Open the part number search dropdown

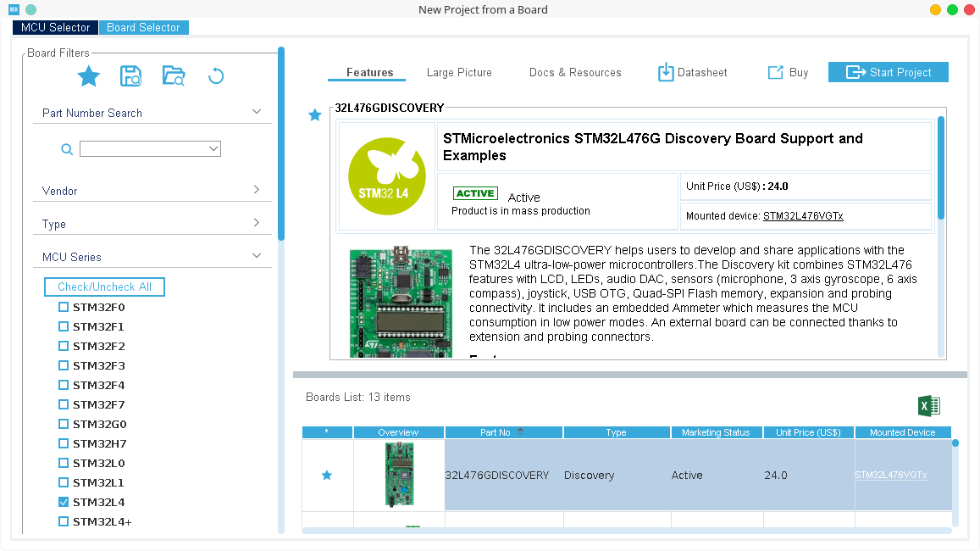pyautogui.click(x=213, y=149)
